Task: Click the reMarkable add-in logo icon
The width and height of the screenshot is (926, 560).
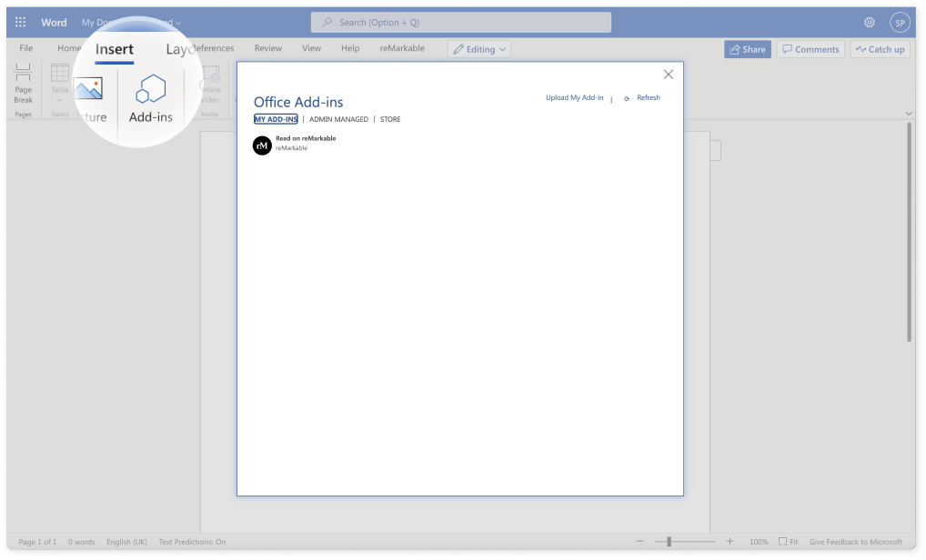Action: click(262, 145)
